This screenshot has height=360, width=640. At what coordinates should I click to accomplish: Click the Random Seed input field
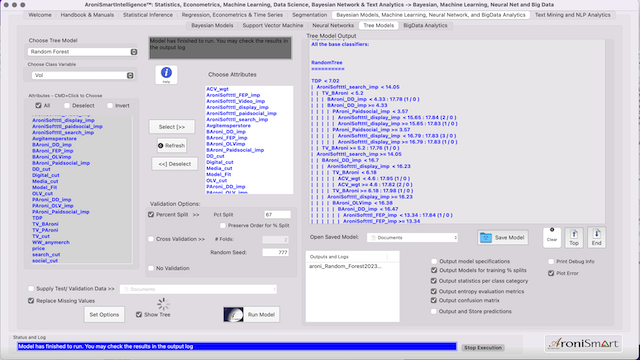pos(276,252)
